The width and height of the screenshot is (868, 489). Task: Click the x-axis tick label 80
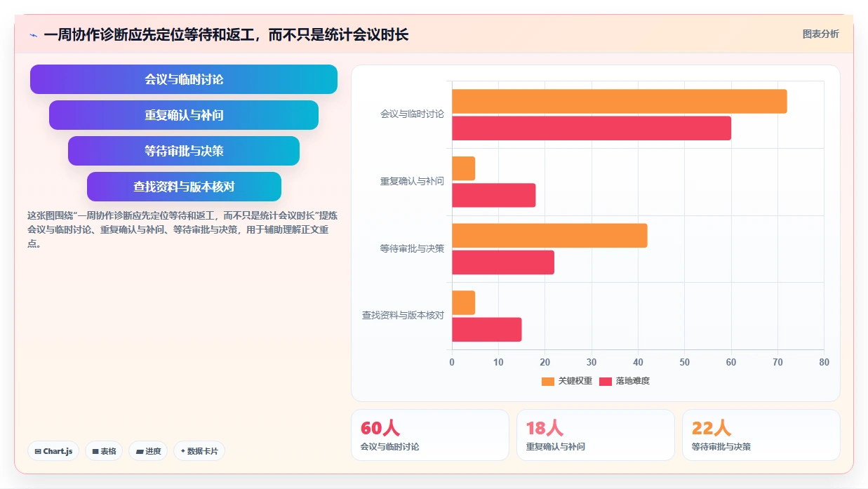coord(824,362)
